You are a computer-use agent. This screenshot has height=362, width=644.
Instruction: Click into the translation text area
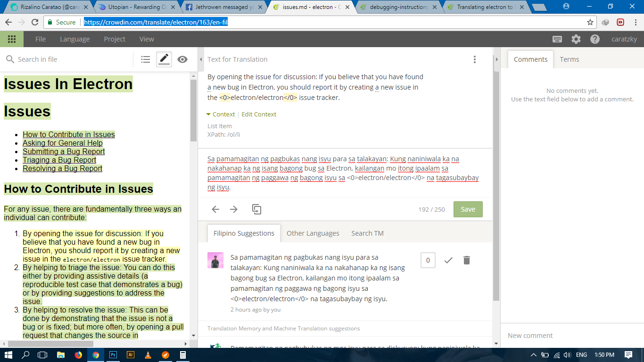point(344,173)
